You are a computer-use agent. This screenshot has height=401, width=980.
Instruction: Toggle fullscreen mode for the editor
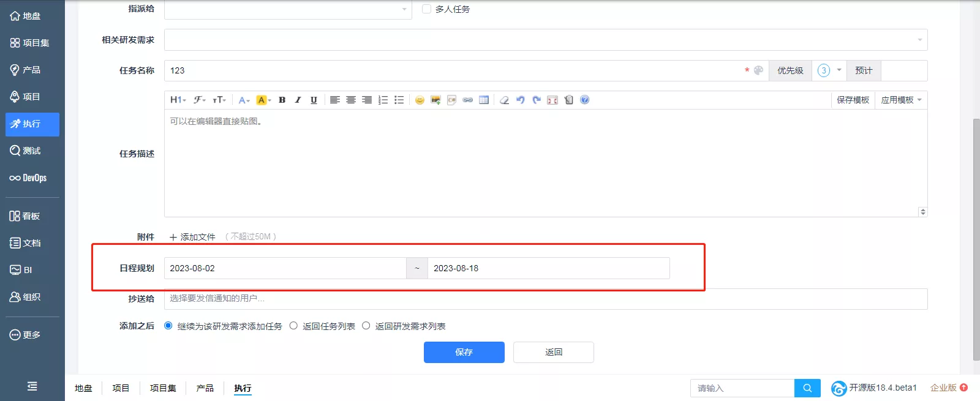click(552, 100)
